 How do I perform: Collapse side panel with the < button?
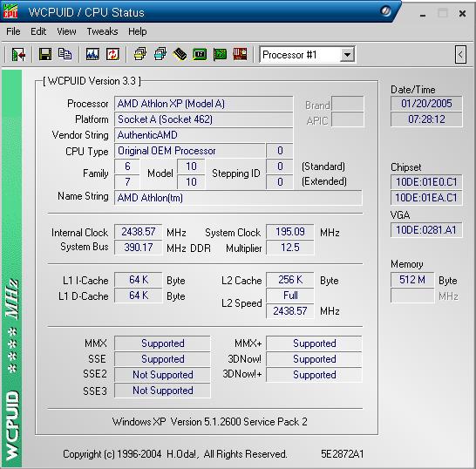(x=460, y=55)
